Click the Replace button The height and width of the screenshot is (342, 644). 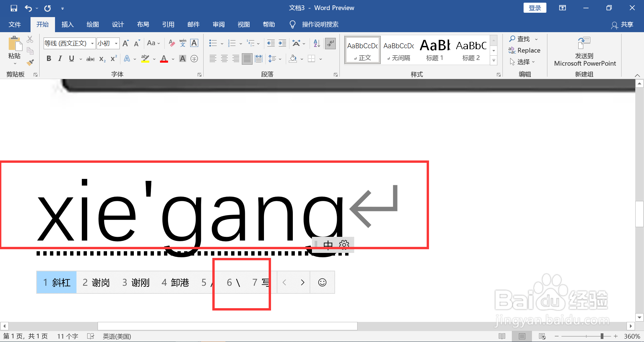[x=524, y=51]
